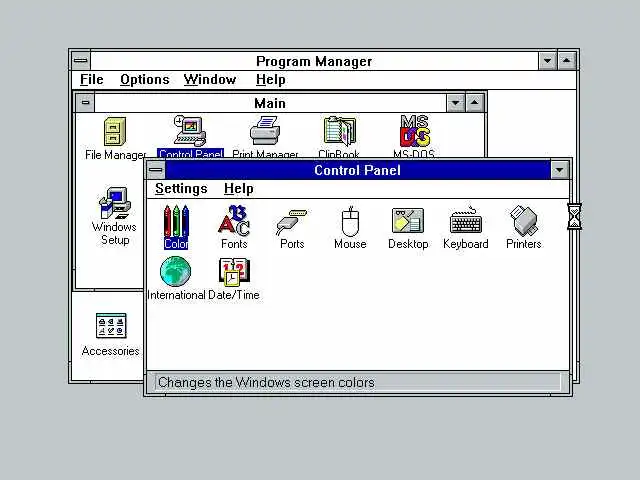640x480 pixels.
Task: Select Print Manager icon in Main group
Action: pyautogui.click(x=265, y=136)
